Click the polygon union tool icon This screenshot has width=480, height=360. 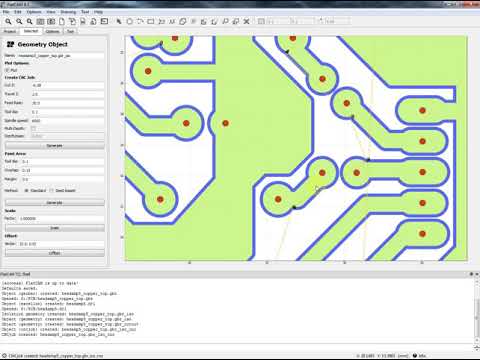(183, 21)
